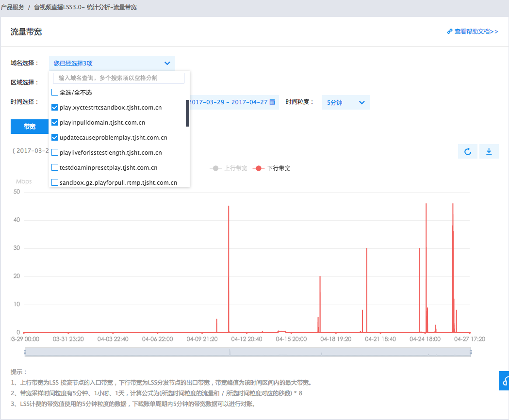Select the 带宽 tab button
The width and height of the screenshot is (509, 420).
(x=30, y=127)
